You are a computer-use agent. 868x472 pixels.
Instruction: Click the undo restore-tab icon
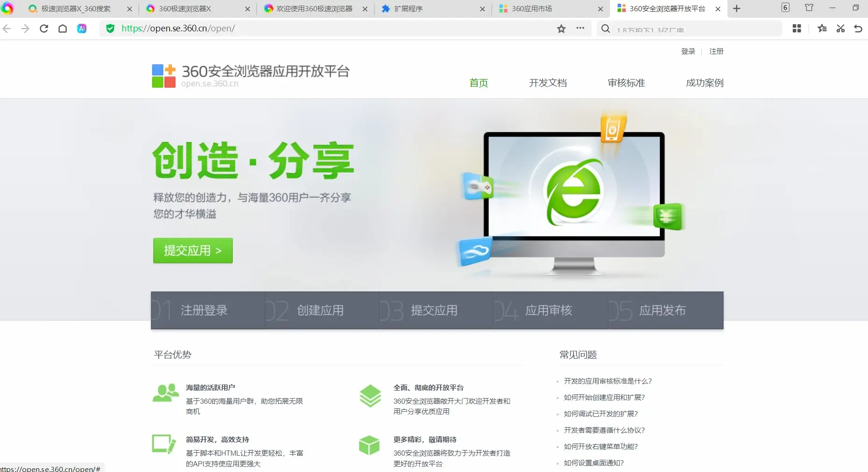858,29
